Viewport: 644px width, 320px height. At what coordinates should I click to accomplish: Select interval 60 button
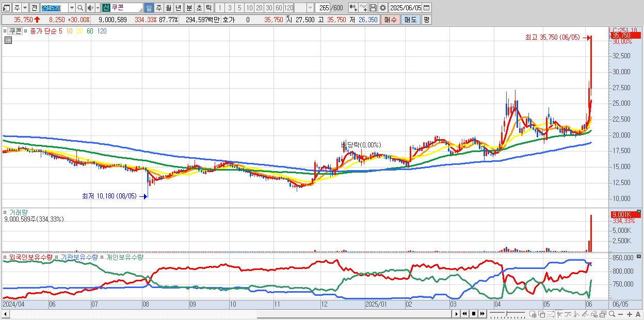coord(279,8)
